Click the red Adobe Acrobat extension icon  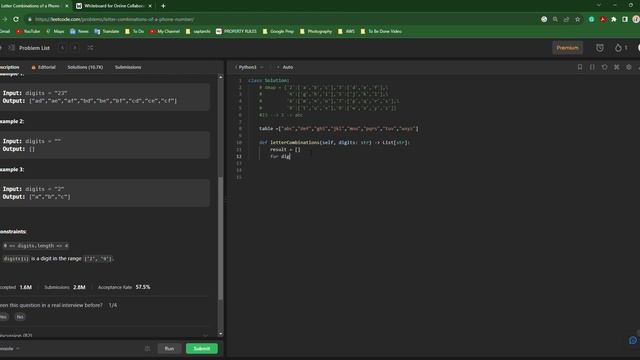coord(603,19)
